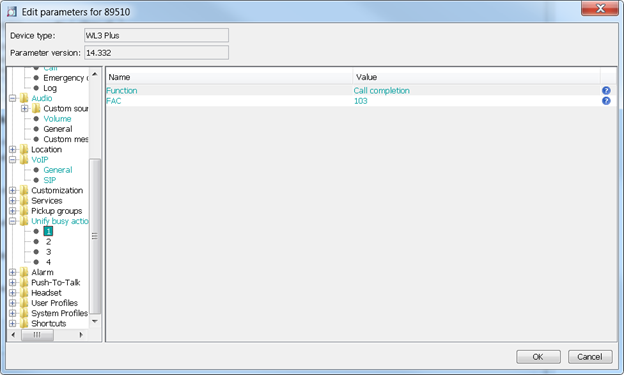Screen dimensions: 624x375
Task: Select Custom messages under Audio
Action: click(66, 139)
